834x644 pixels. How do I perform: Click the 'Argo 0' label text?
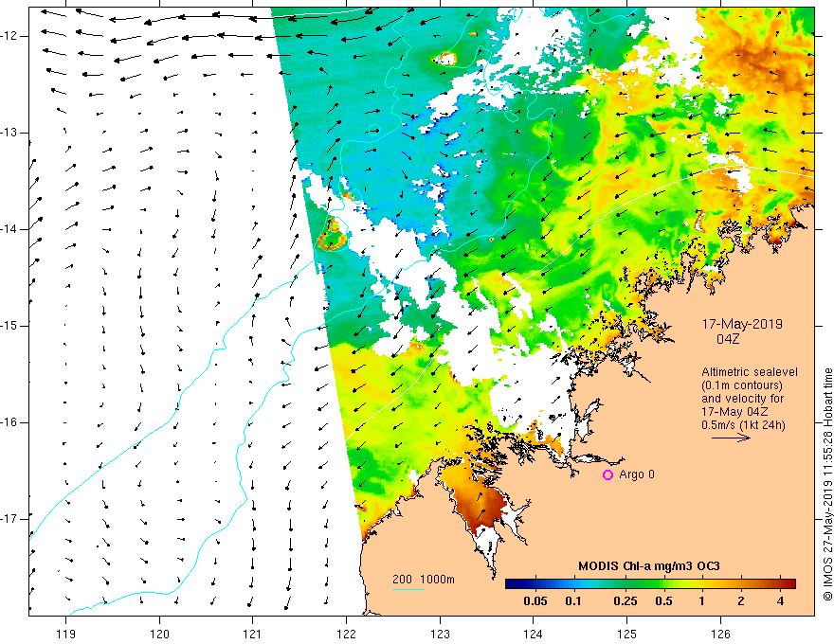click(x=637, y=474)
